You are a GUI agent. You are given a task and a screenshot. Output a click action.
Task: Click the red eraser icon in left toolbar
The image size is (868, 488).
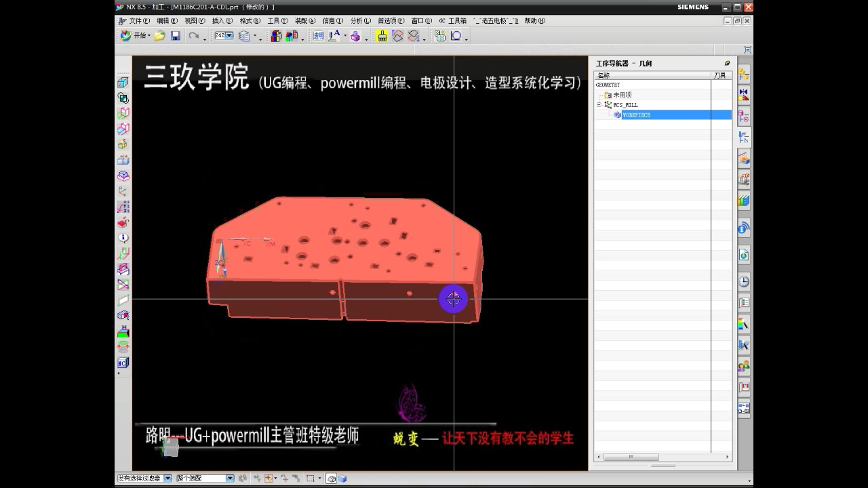coord(123,222)
